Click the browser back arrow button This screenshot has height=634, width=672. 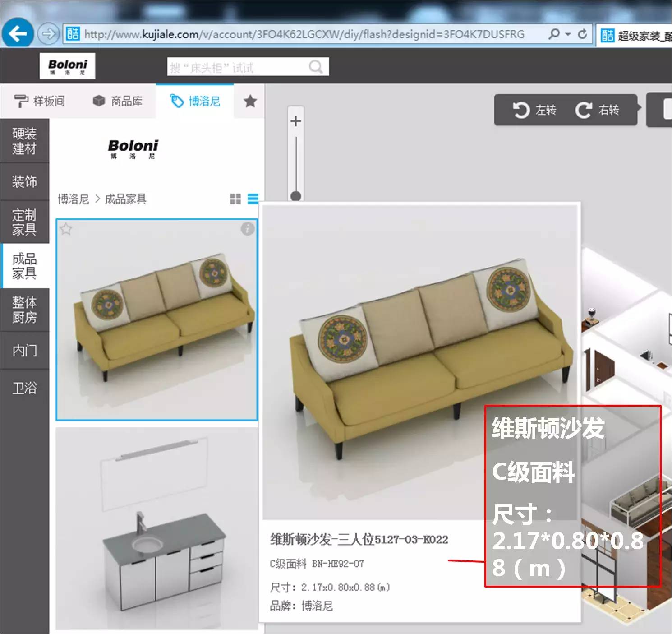[18, 33]
